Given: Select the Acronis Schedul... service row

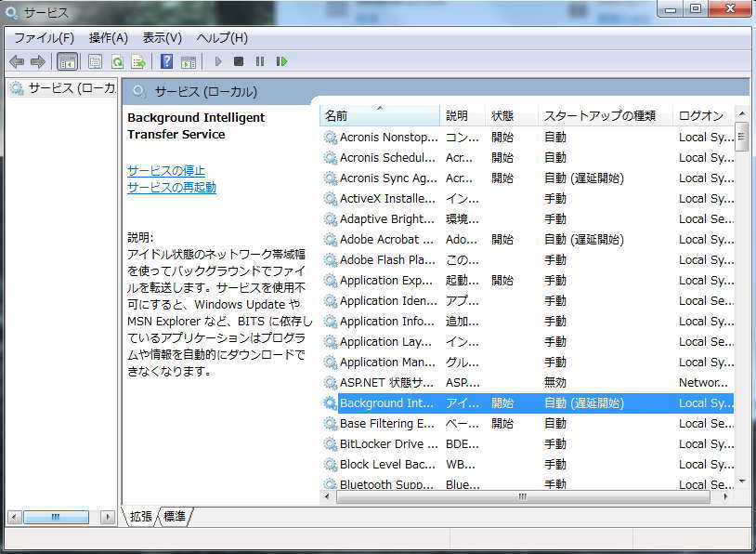Looking at the screenshot, I should 528,158.
